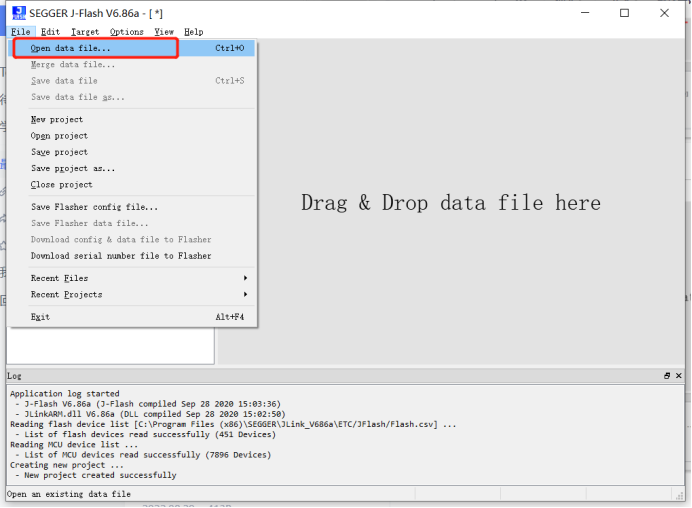The image size is (692, 508).
Task: Open the View menu
Action: click(164, 32)
